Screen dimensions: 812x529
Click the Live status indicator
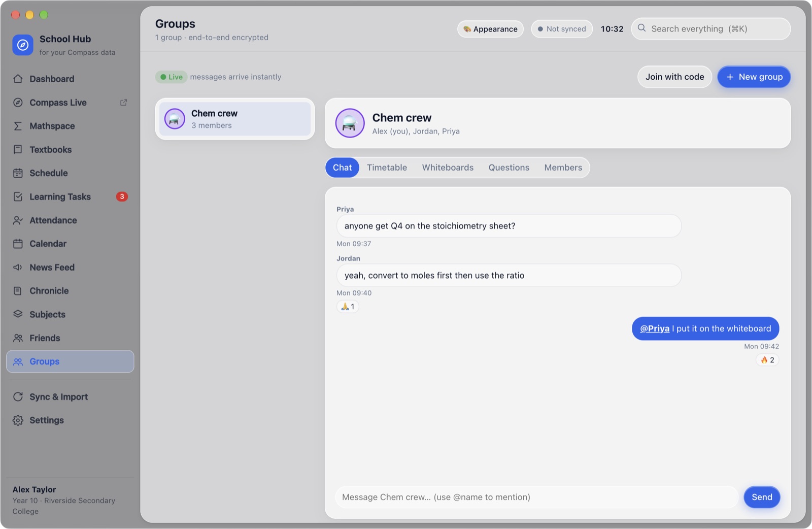coord(171,77)
